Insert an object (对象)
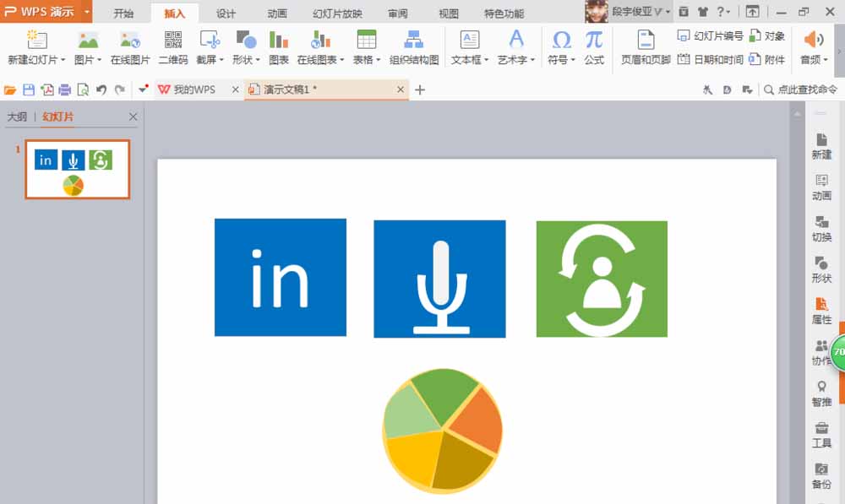845x504 pixels. [x=767, y=36]
